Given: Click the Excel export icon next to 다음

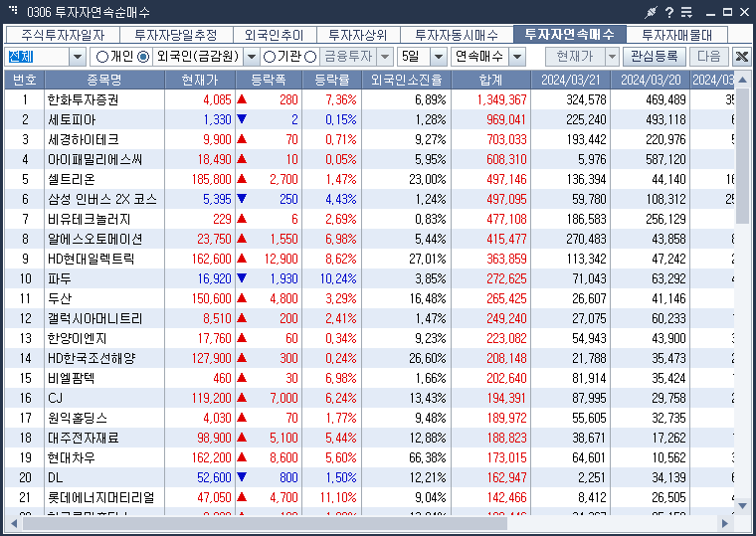Looking at the screenshot, I should coord(742,57).
